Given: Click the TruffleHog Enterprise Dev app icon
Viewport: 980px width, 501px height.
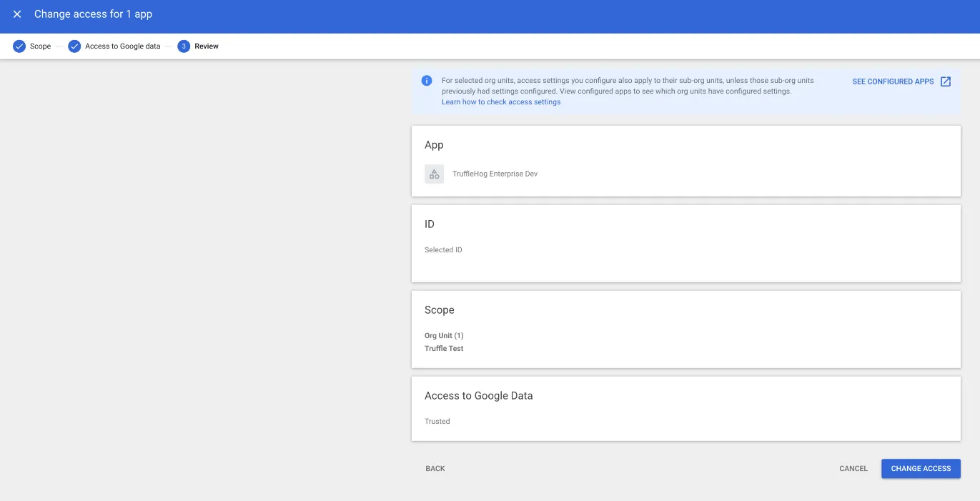Looking at the screenshot, I should pyautogui.click(x=434, y=174).
